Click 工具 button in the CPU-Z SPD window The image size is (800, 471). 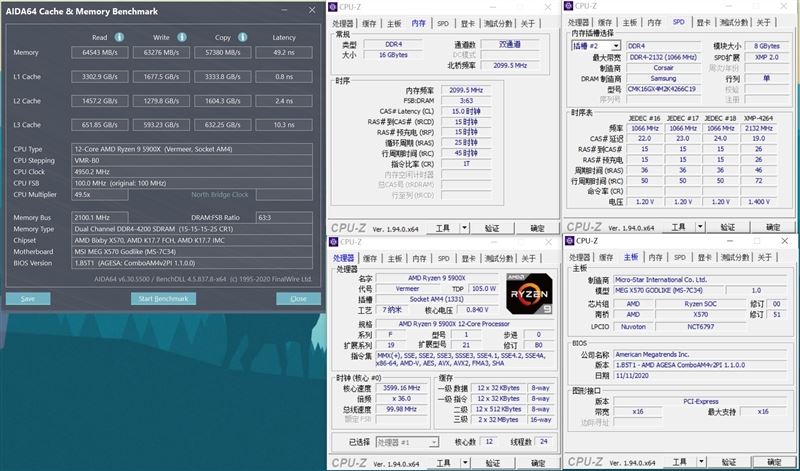[678, 227]
